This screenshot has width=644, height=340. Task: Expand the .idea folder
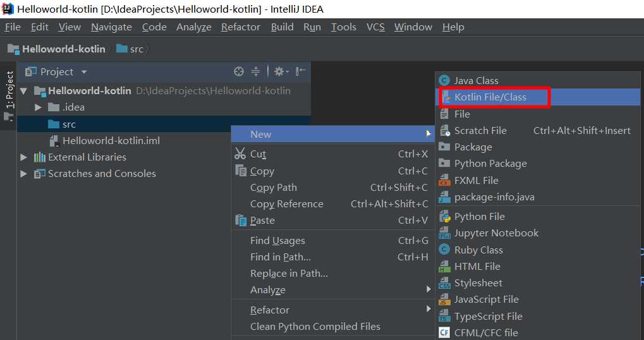38,107
